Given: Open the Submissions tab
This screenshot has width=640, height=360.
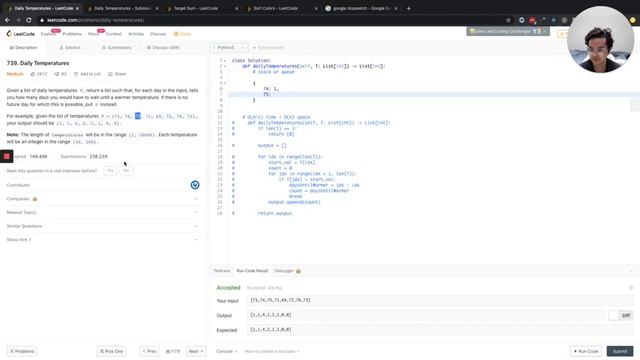Looking at the screenshot, I should click(x=117, y=48).
